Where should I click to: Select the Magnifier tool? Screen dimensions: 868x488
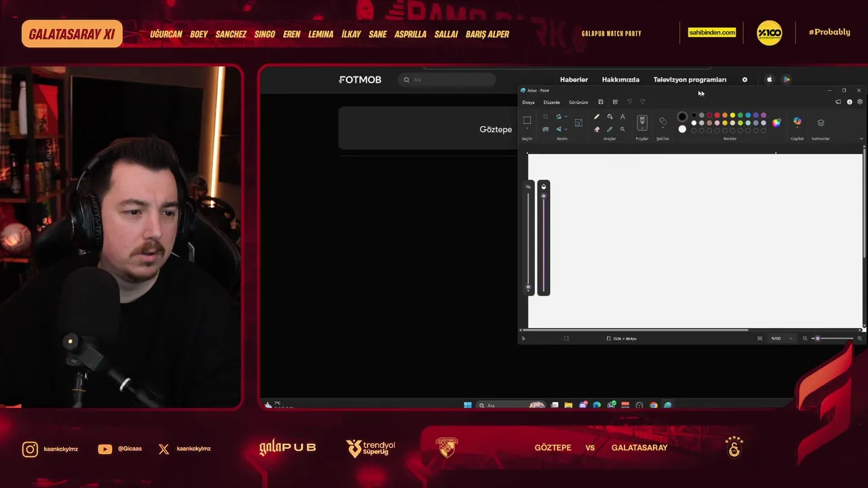tap(623, 129)
